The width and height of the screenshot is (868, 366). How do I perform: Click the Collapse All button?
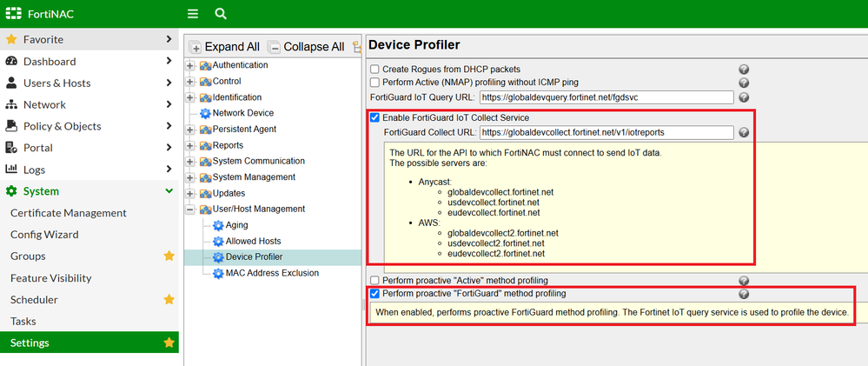[305, 47]
